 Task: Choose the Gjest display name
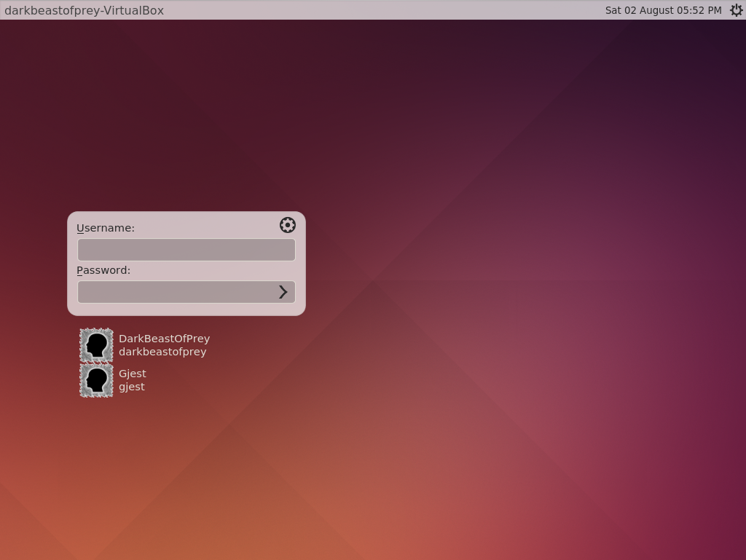tap(133, 374)
